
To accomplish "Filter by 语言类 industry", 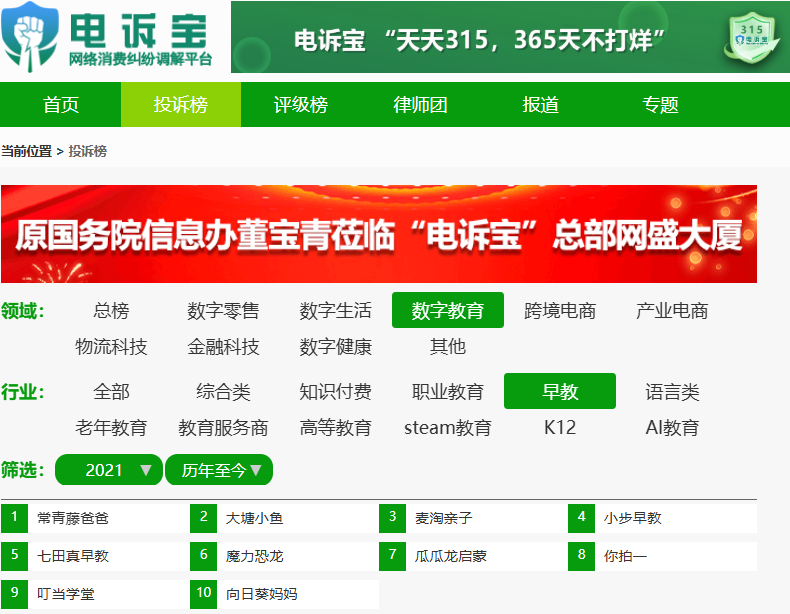I will pos(672,391).
